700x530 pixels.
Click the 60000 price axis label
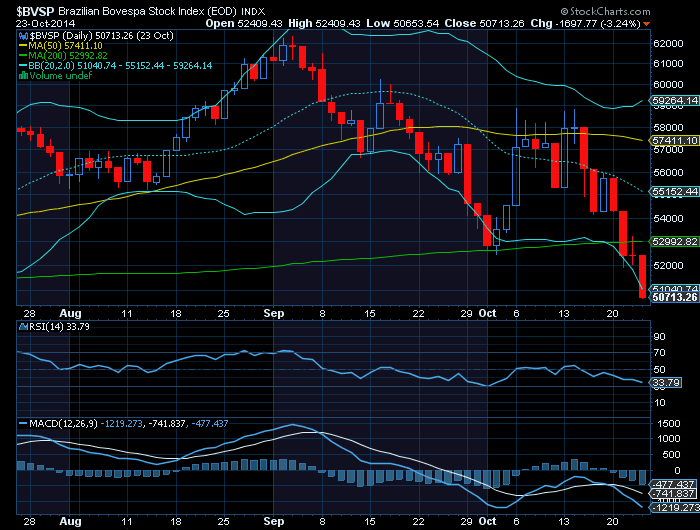tap(668, 84)
